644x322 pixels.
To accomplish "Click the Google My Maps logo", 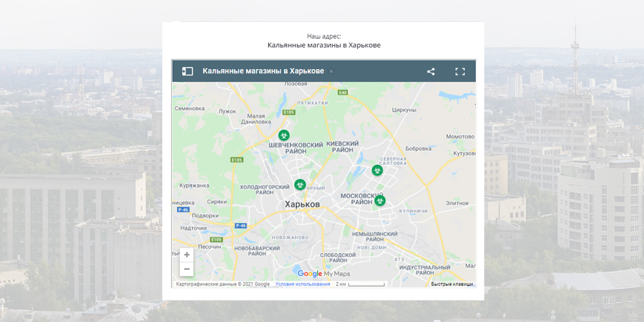I will pos(324,274).
